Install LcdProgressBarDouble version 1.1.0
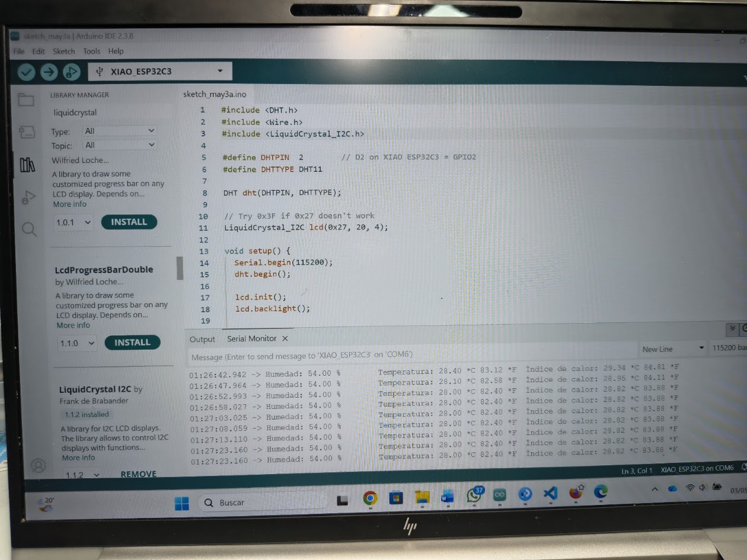The image size is (747, 560). 133,343
